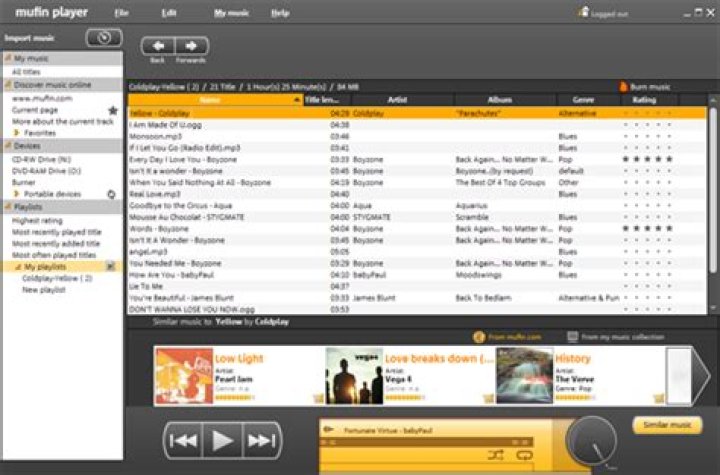Screen dimensions: 720x475
Task: Select From my music collection option
Action: click(x=616, y=337)
